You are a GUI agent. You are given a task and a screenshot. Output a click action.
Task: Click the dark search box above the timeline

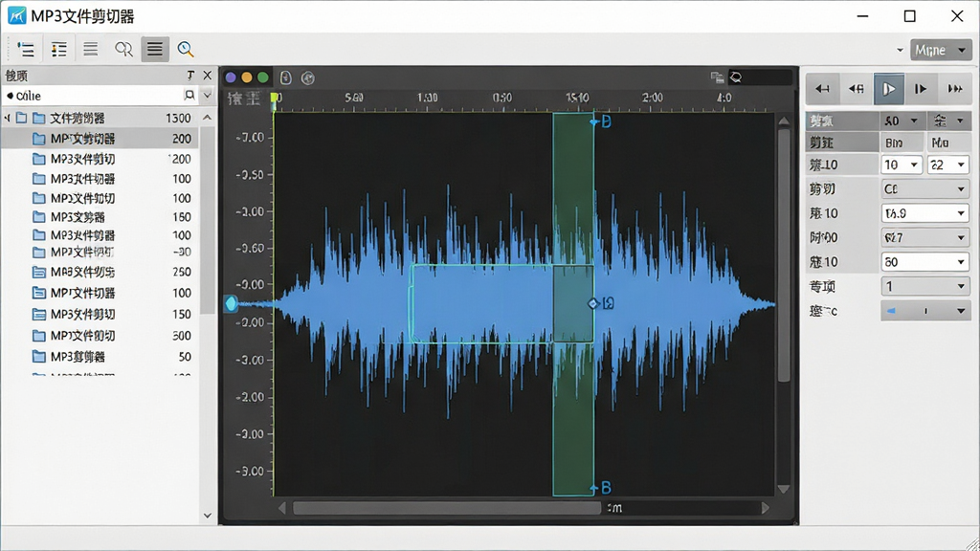point(761,77)
